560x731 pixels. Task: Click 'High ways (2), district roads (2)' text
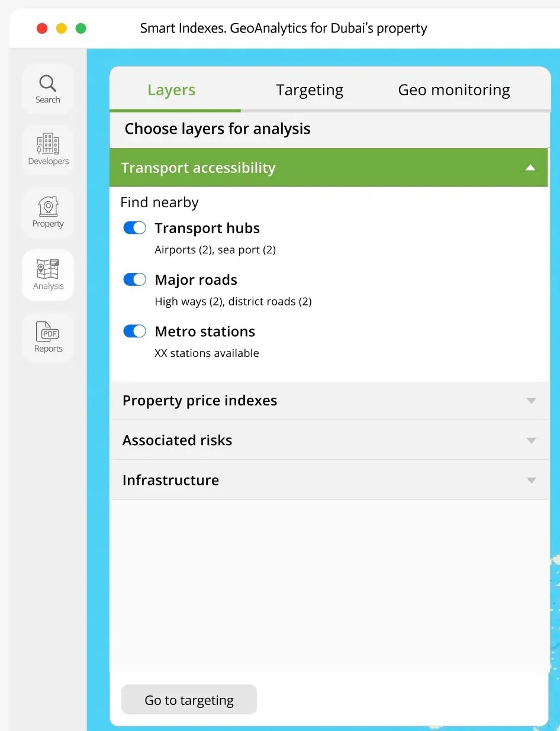pos(233,301)
